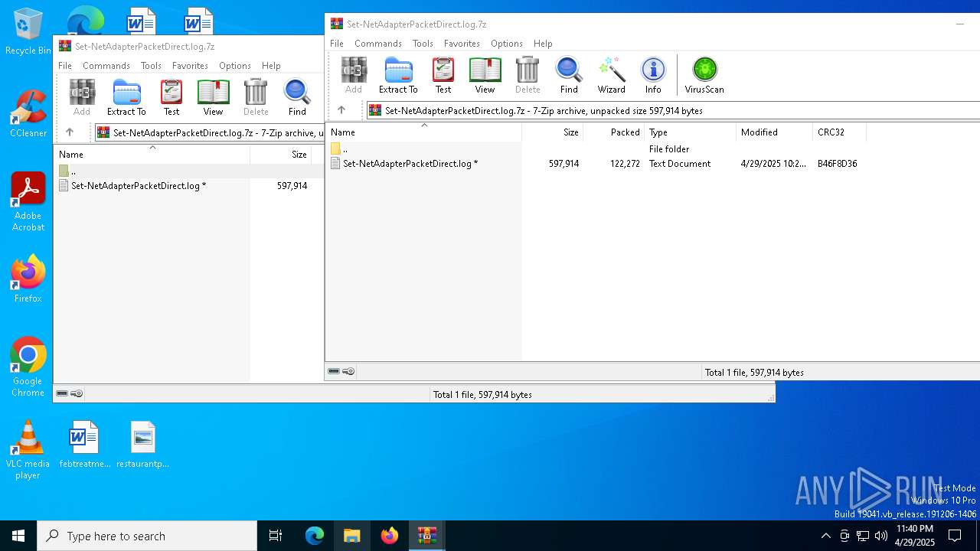Click the Windows Start button
Image resolution: width=980 pixels, height=551 pixels.
pos(18,536)
